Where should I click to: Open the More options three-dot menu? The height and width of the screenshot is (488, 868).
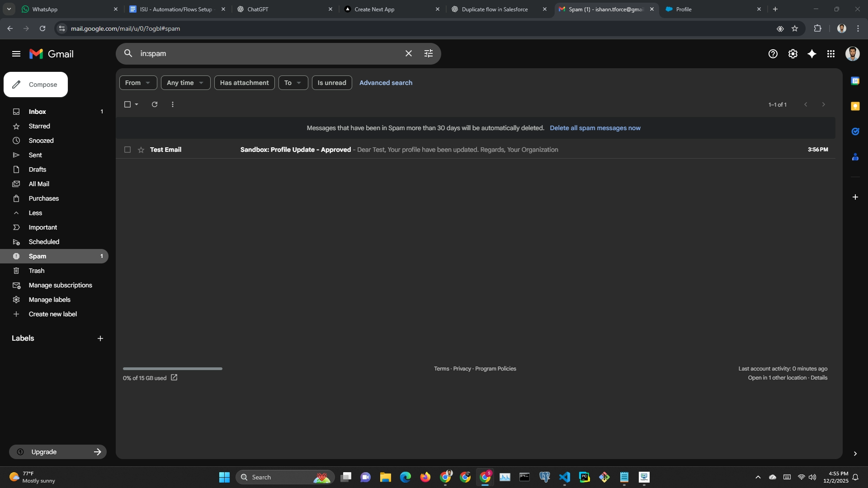[x=173, y=104]
